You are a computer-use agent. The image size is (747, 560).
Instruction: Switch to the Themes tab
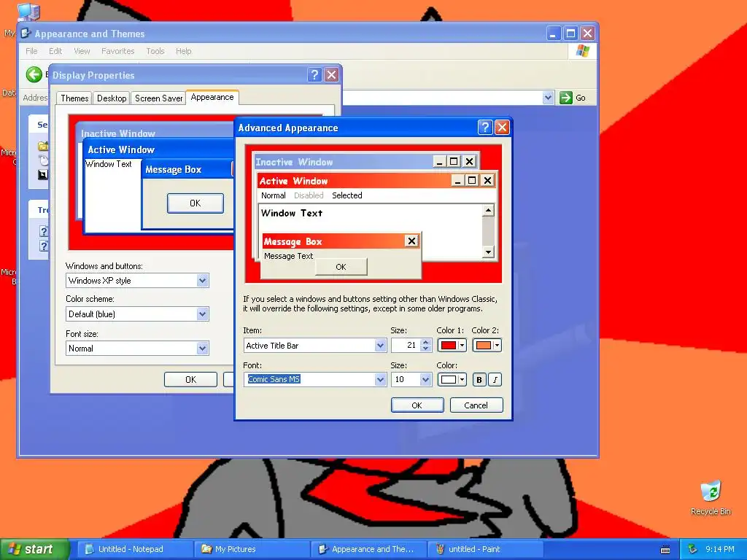point(74,98)
